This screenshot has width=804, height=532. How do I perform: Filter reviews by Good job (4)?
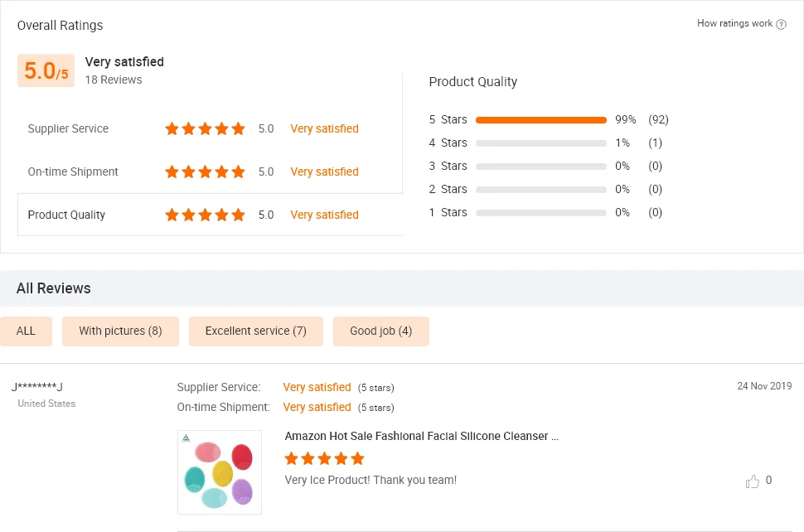pyautogui.click(x=380, y=331)
